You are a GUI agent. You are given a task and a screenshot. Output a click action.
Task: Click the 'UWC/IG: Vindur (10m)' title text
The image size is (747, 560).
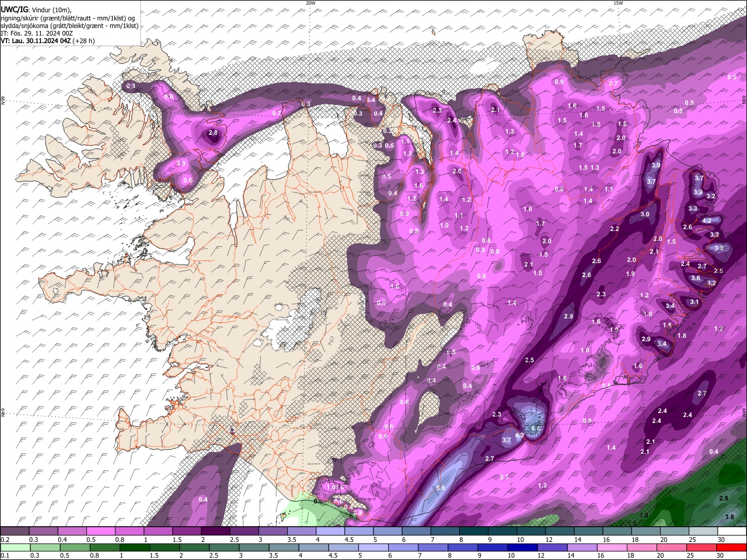(36, 10)
